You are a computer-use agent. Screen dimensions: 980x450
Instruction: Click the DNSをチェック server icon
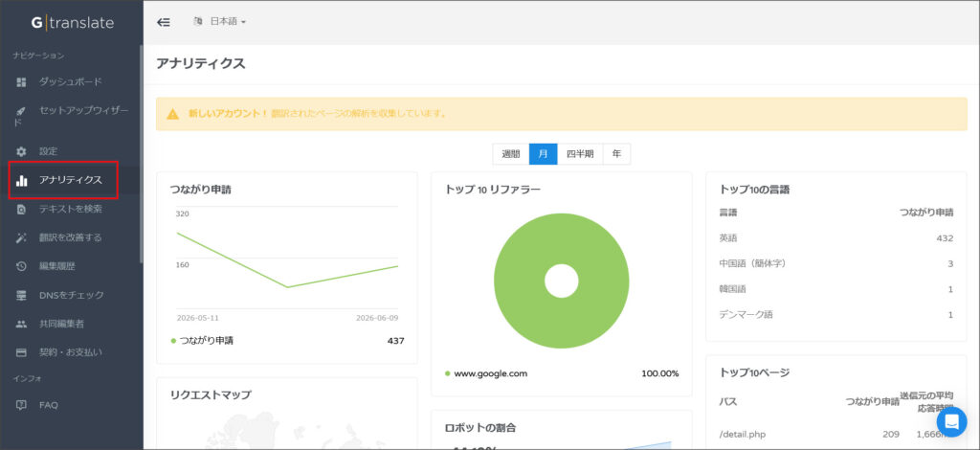pyautogui.click(x=21, y=295)
